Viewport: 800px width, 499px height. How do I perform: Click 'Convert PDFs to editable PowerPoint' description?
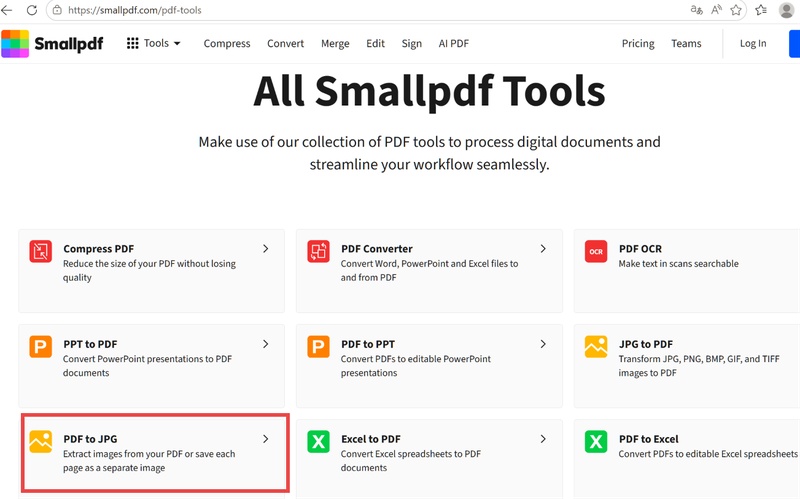pos(416,366)
